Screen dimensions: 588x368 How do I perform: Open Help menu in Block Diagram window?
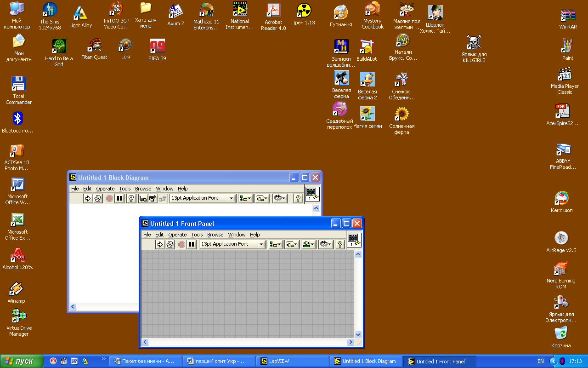[183, 189]
